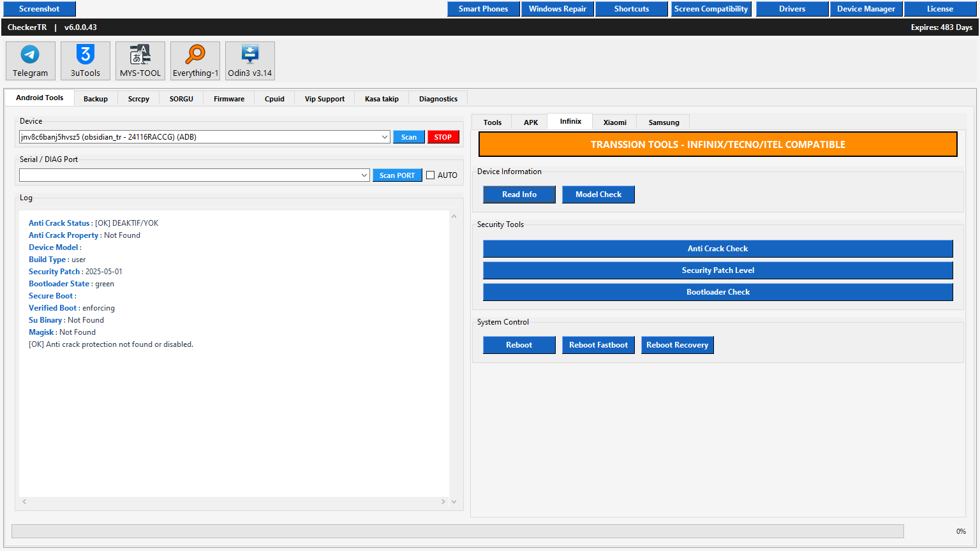Run the Anti Crack Check

[718, 249]
